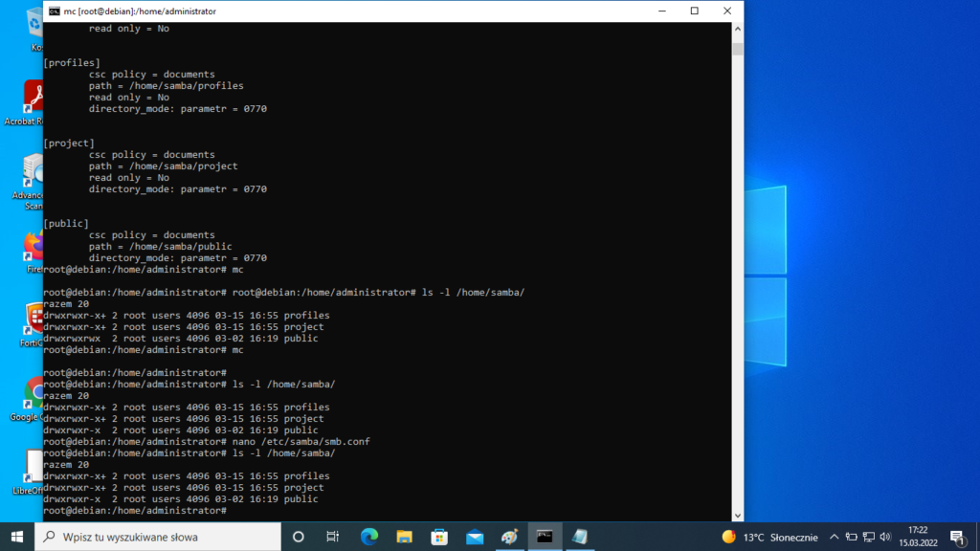The height and width of the screenshot is (551, 980).
Task: Open Task View on the taskbar
Action: pos(332,537)
